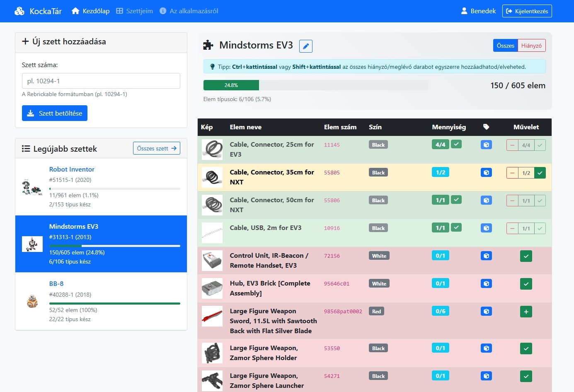This screenshot has height=392, width=574.
Task: Mark Zamor Sphere Holder as owned
Action: pyautogui.click(x=526, y=348)
